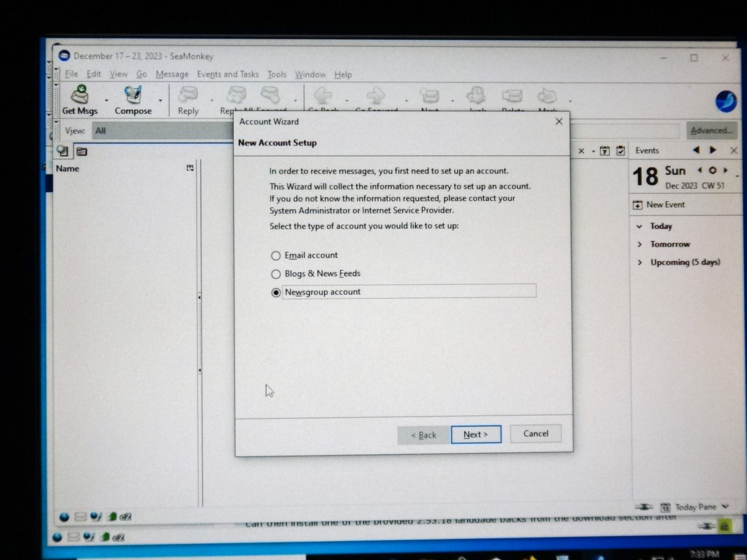
Task: Click the Next message toolbar icon
Action: click(430, 96)
